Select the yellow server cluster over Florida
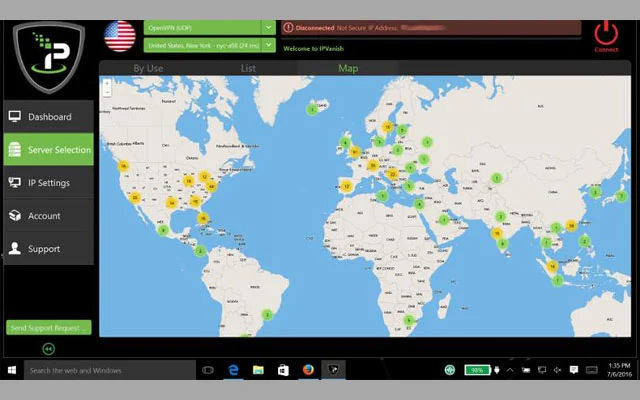Viewport: 640px width, 400px height. coord(202,218)
